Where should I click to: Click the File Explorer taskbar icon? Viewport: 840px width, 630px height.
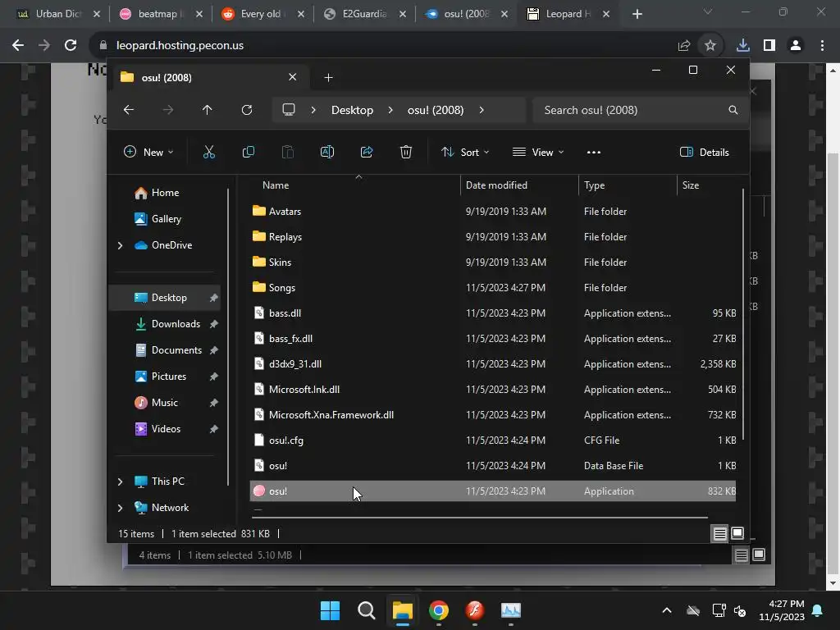[x=402, y=610]
